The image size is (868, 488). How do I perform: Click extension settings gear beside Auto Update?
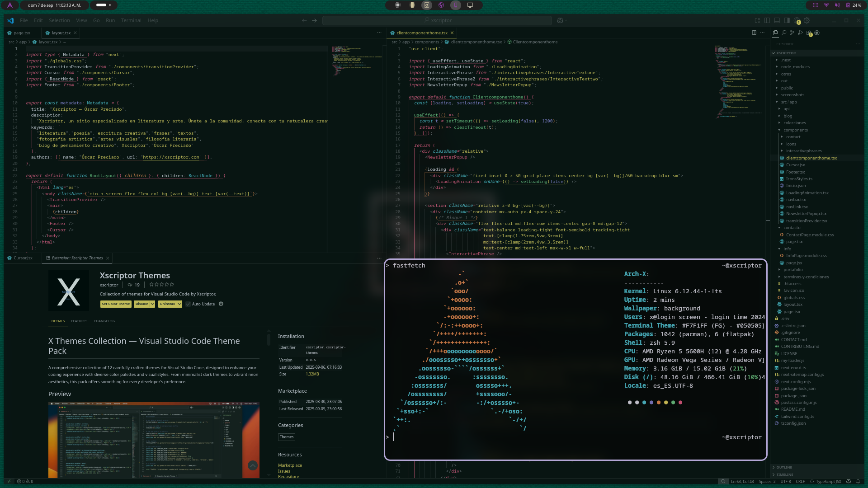coord(221,304)
